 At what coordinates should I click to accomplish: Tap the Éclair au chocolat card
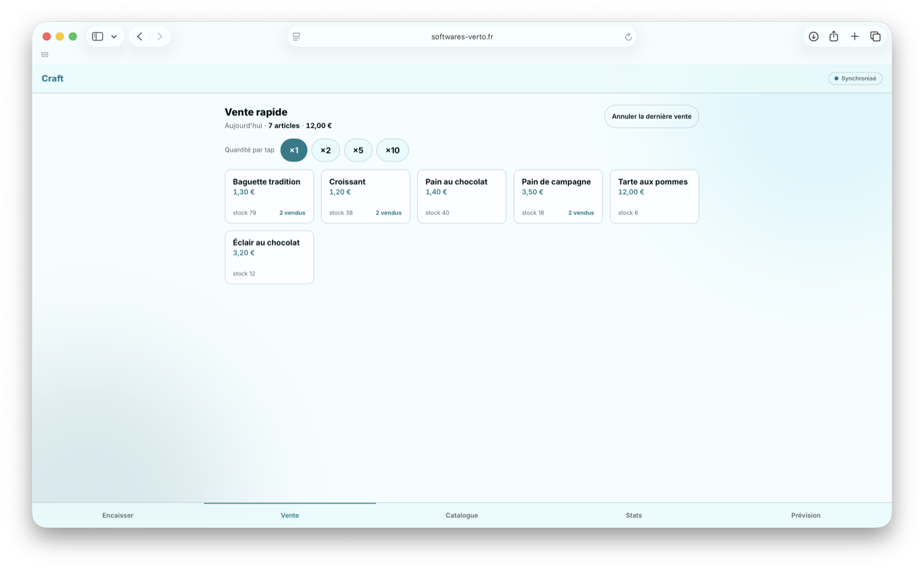(269, 257)
